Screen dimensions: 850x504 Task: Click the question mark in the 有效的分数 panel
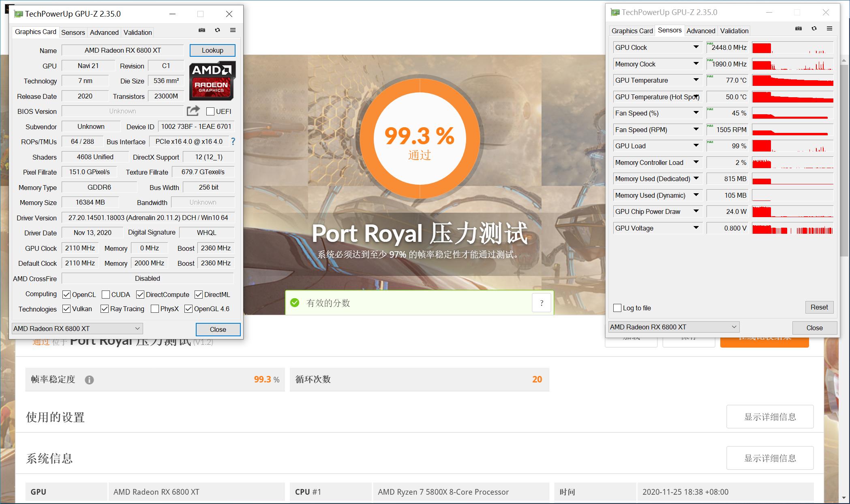tap(542, 303)
